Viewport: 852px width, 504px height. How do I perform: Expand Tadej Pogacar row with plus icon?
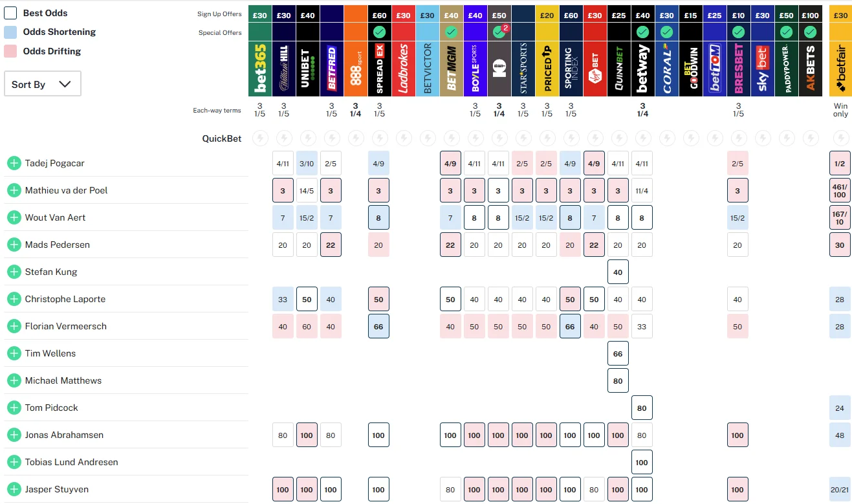14,163
